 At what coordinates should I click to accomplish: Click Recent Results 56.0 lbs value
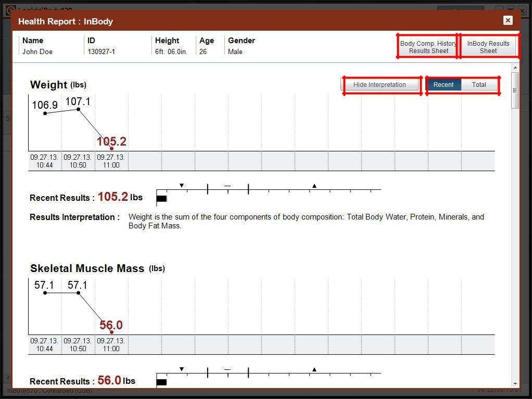click(117, 380)
